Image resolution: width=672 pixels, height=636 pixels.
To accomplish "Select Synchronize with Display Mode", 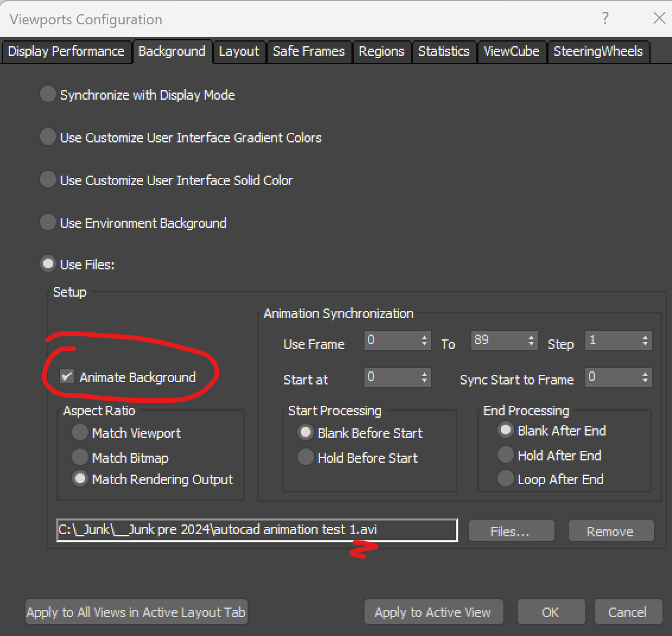I will tap(47, 94).
